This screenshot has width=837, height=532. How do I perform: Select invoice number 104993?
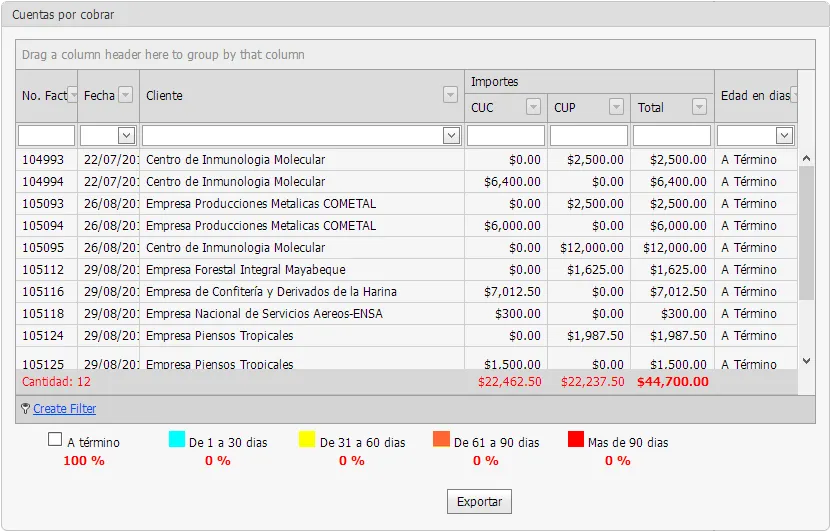(x=43, y=160)
